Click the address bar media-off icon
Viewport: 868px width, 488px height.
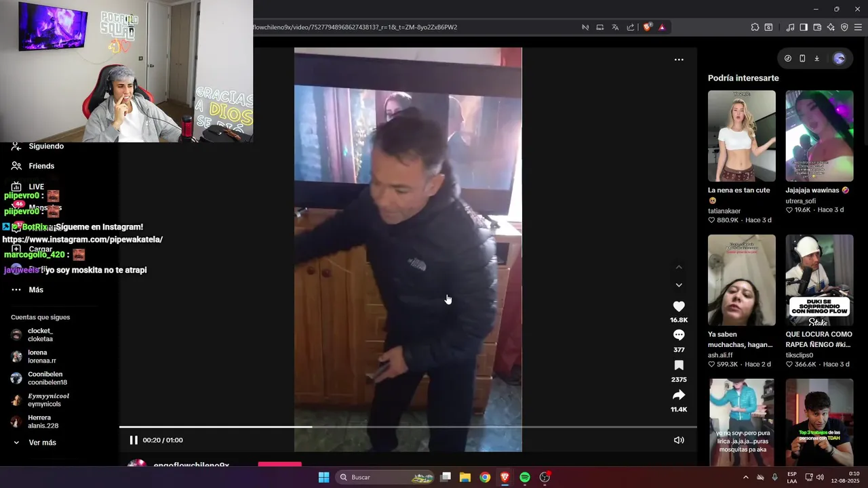[x=585, y=27]
